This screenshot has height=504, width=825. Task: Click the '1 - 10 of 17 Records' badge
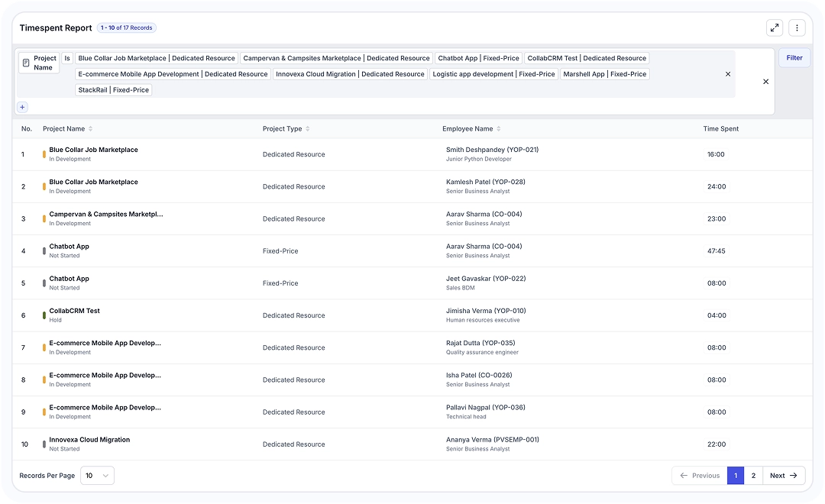[x=125, y=27]
